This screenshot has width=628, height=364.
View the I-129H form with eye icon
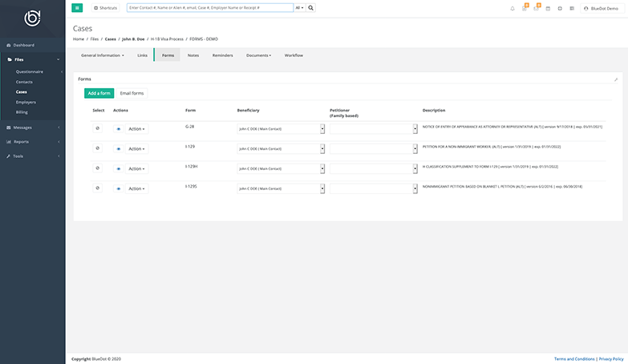coord(118,169)
